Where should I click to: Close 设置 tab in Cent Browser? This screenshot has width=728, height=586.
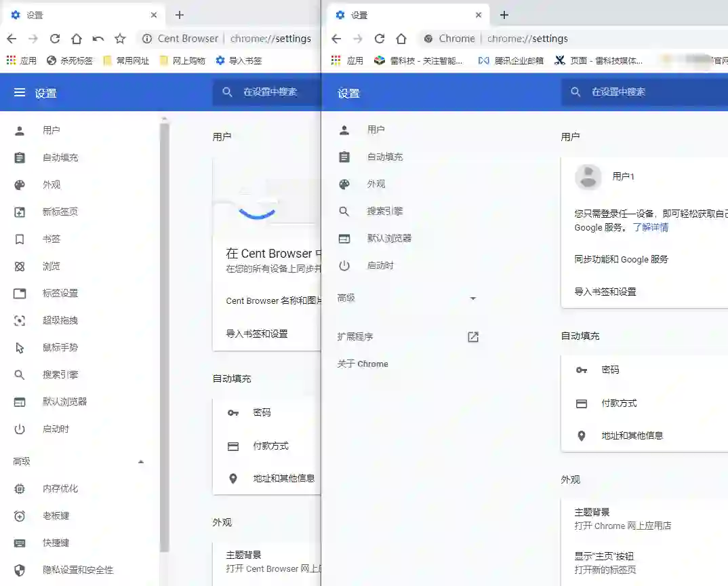coord(154,15)
